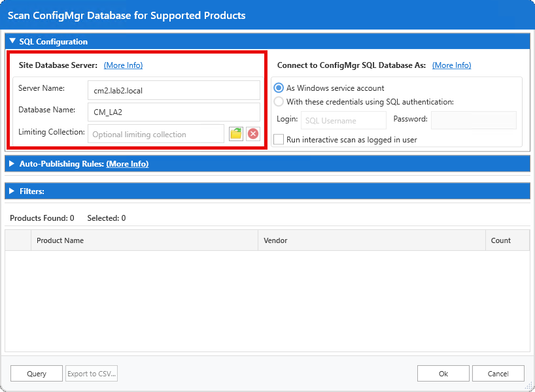Collapse the SQL Configuration section
Image resolution: width=535 pixels, height=392 pixels.
point(12,41)
